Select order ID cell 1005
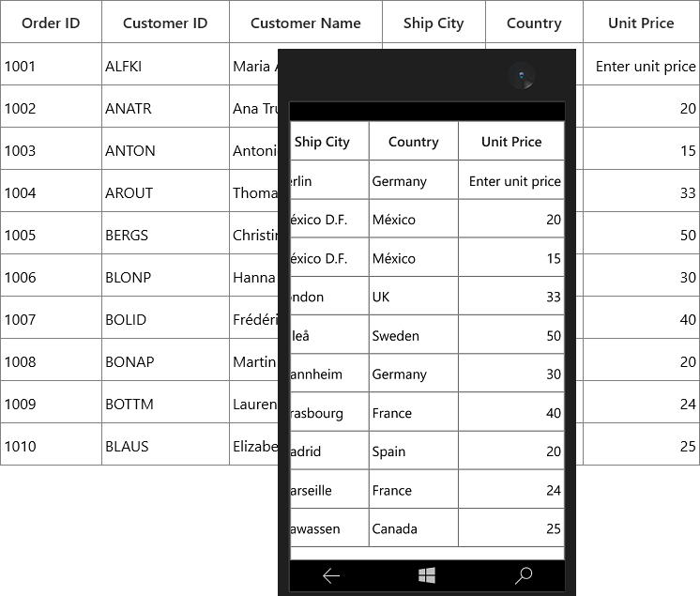Image resolution: width=700 pixels, height=596 pixels. 51,233
